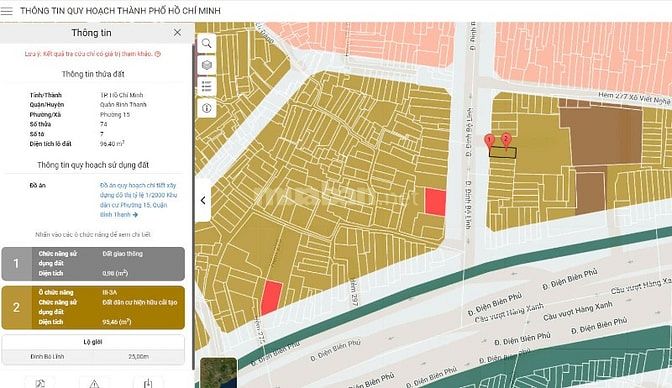672x388 pixels.
Task: Click the download arrow icon at panel bottom
Action: point(148,384)
